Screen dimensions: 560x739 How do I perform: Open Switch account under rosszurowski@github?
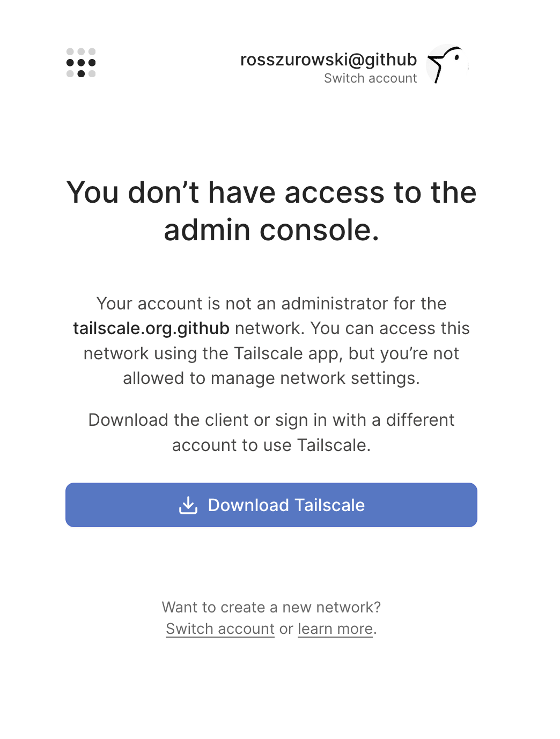(370, 78)
